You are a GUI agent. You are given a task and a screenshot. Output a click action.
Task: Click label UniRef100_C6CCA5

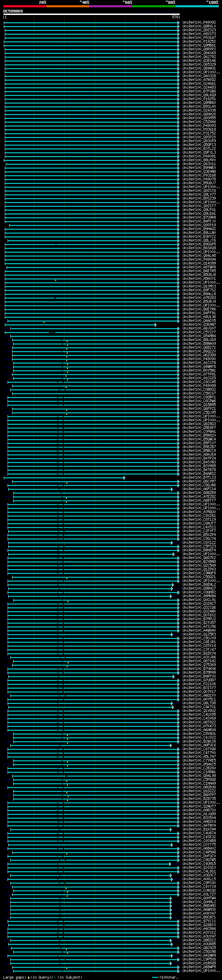(199, 382)
